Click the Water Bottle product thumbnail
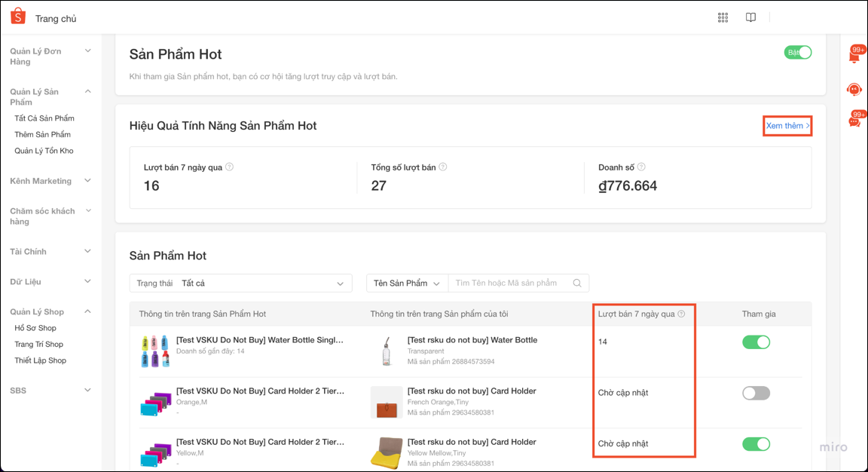The height and width of the screenshot is (472, 868). click(x=387, y=351)
